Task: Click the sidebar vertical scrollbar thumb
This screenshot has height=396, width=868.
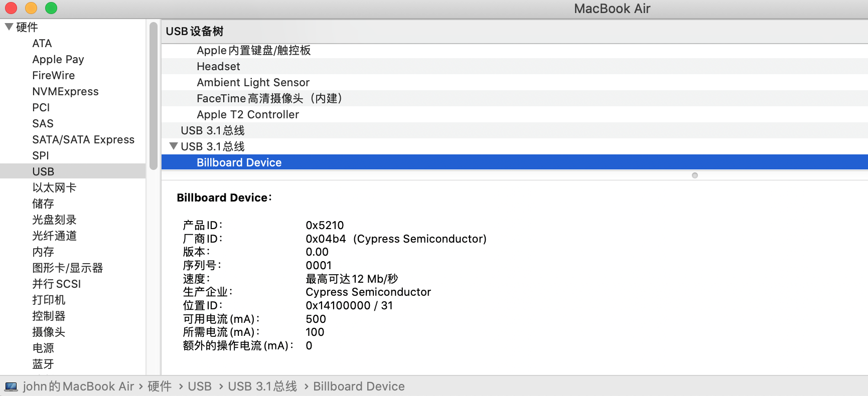Action: [x=154, y=95]
